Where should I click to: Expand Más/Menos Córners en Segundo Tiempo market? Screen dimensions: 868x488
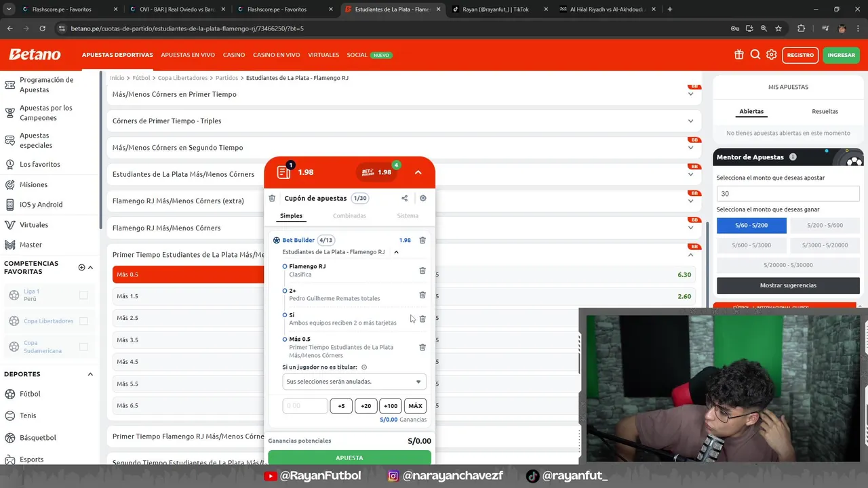(404, 147)
